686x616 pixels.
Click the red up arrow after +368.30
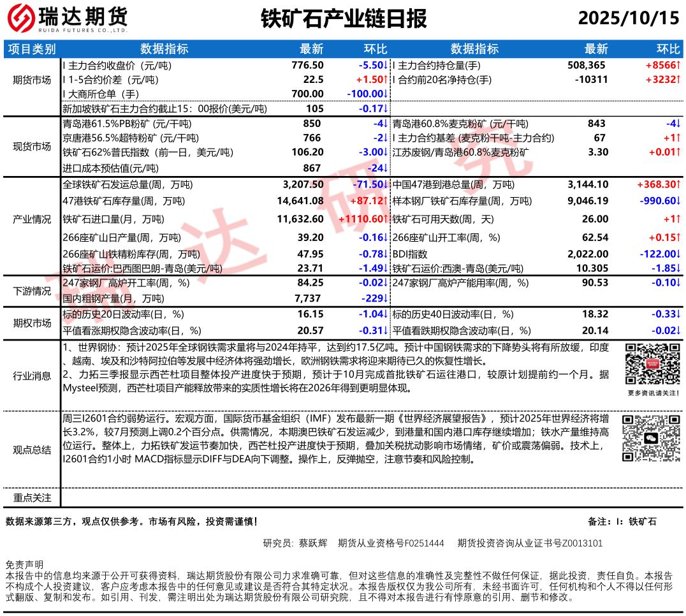click(x=678, y=185)
